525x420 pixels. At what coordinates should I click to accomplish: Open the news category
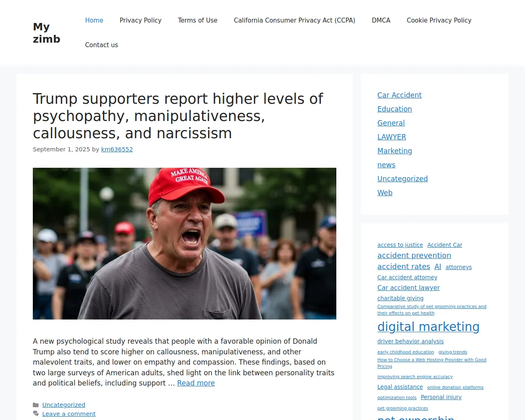386,165
